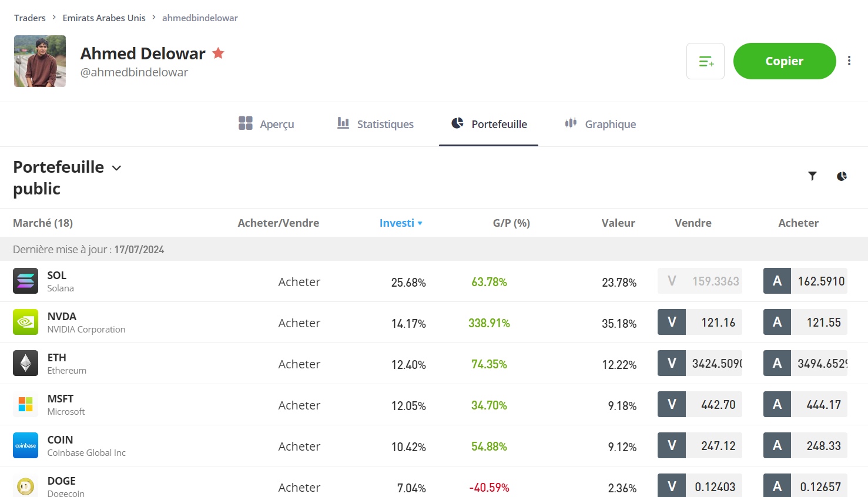Image resolution: width=868 pixels, height=497 pixels.
Task: Toggle the star next to Ahmed Delowar
Action: tap(218, 53)
